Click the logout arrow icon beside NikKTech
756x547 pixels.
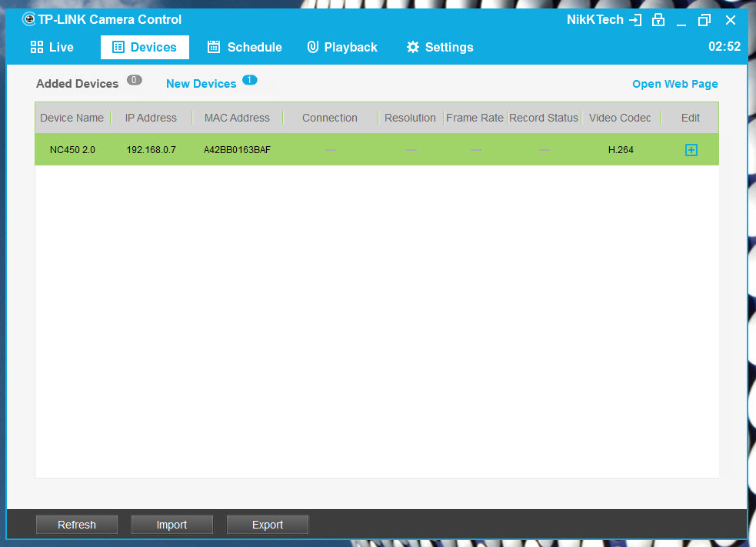pyautogui.click(x=635, y=20)
